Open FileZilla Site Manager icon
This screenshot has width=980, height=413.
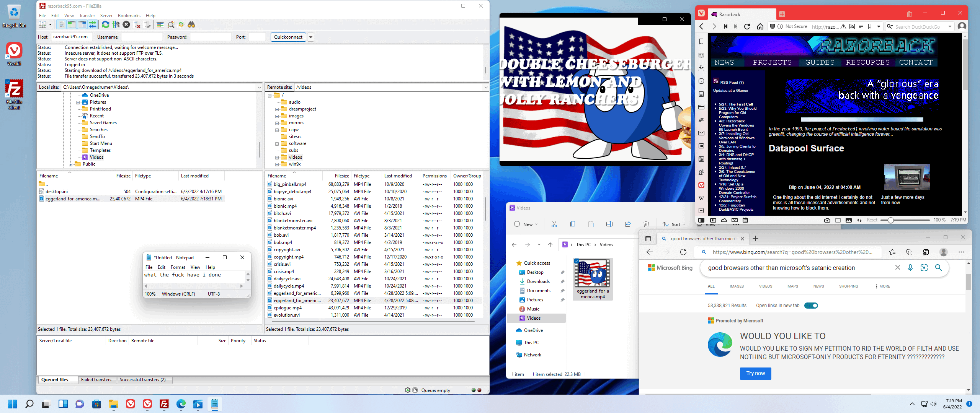pyautogui.click(x=42, y=25)
